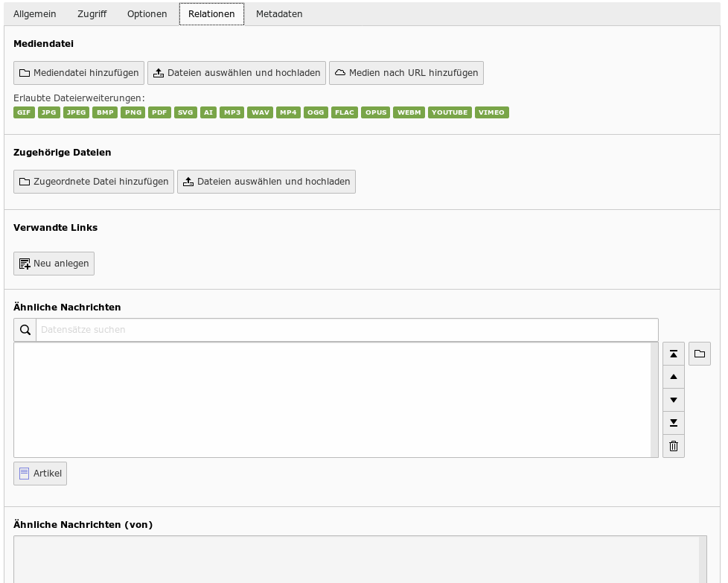Click the Artikel button

click(x=40, y=474)
